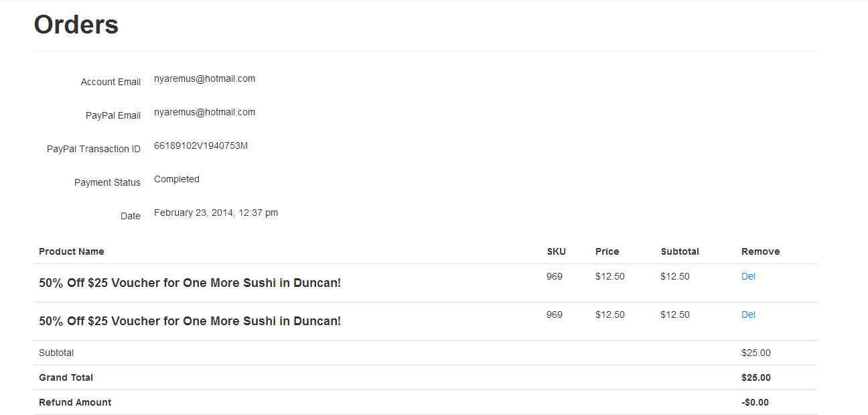Click the Completed payment status text
This screenshot has width=868, height=415.
[177, 179]
